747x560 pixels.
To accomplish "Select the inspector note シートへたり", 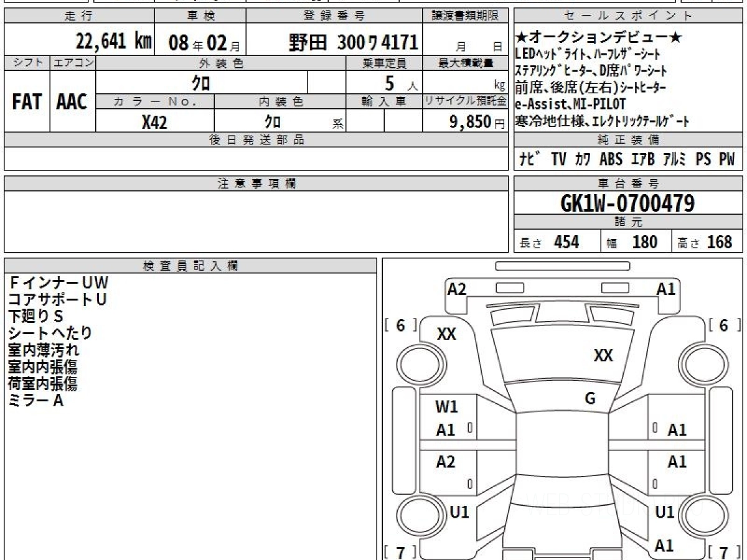I will [50, 333].
